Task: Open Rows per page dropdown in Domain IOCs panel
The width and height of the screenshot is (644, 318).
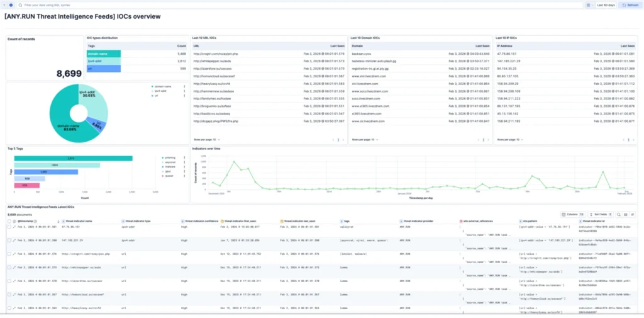Action: (x=365, y=139)
